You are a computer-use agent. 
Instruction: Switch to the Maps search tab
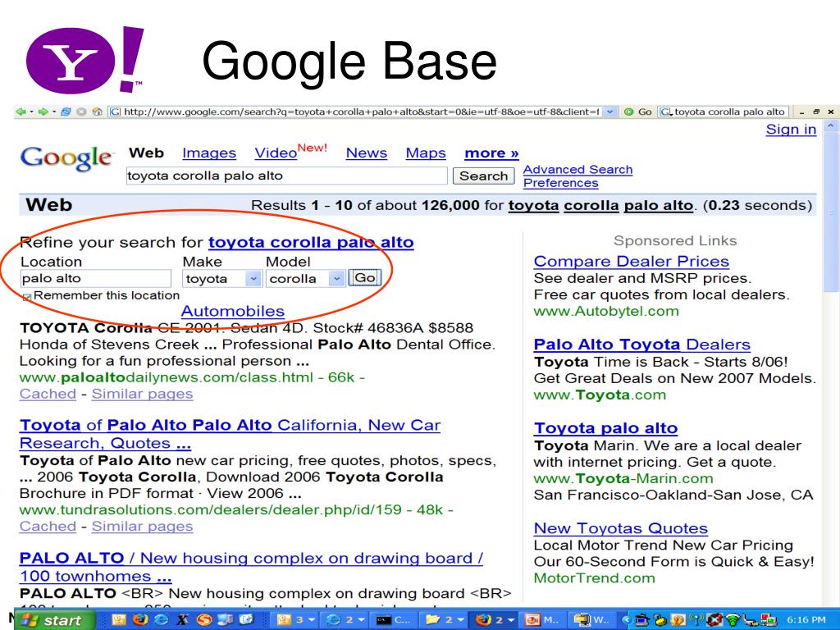pos(426,153)
